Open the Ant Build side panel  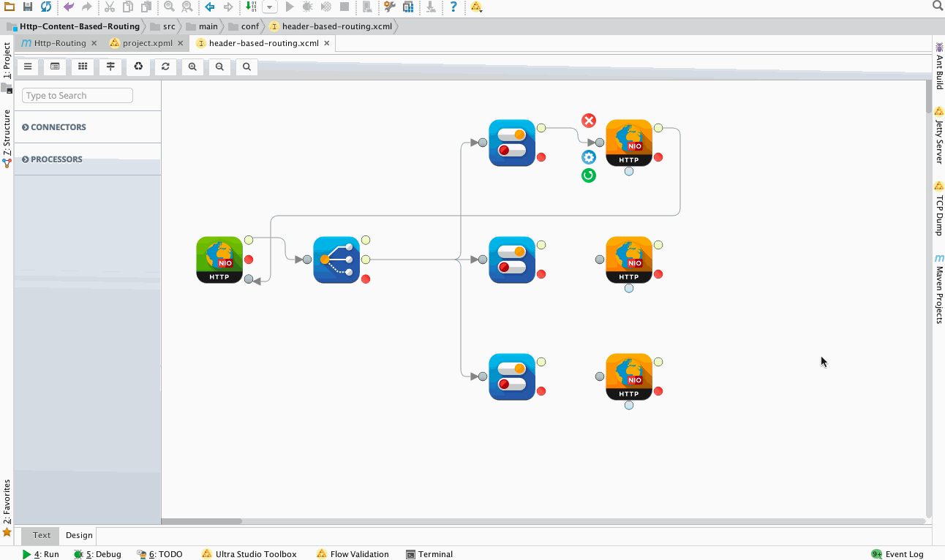point(939,66)
